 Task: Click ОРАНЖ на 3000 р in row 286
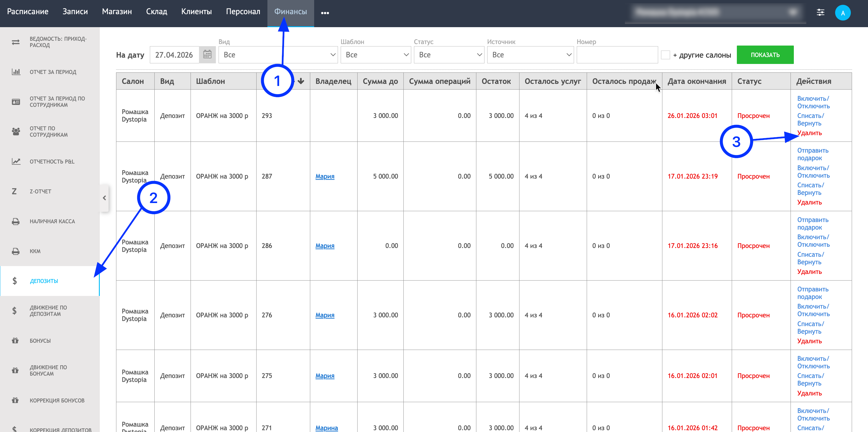coord(222,246)
